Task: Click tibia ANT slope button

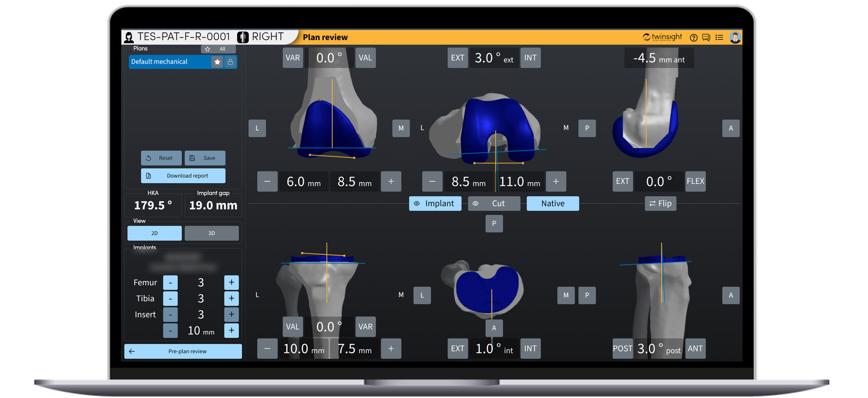Action: [695, 348]
